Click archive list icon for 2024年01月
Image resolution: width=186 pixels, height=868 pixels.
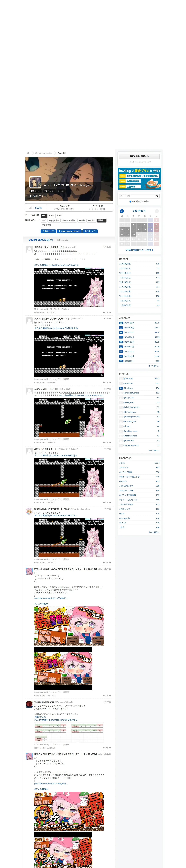pos(121,351)
